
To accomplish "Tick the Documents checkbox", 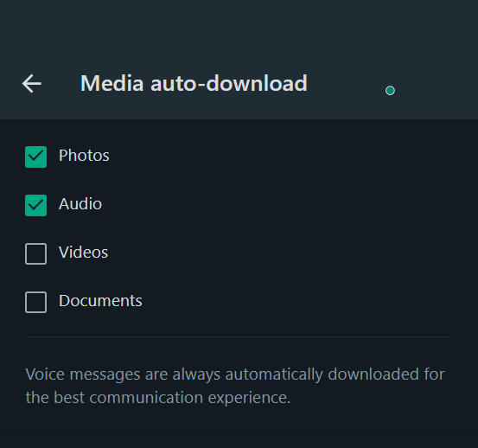I will pos(35,302).
